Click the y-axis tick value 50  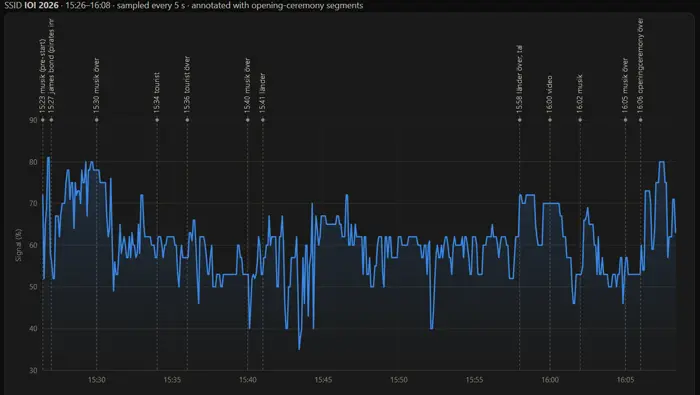(33, 287)
